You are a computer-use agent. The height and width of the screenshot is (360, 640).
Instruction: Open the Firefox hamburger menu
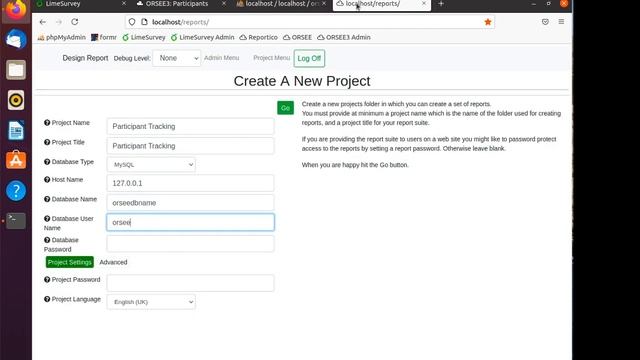(561, 22)
